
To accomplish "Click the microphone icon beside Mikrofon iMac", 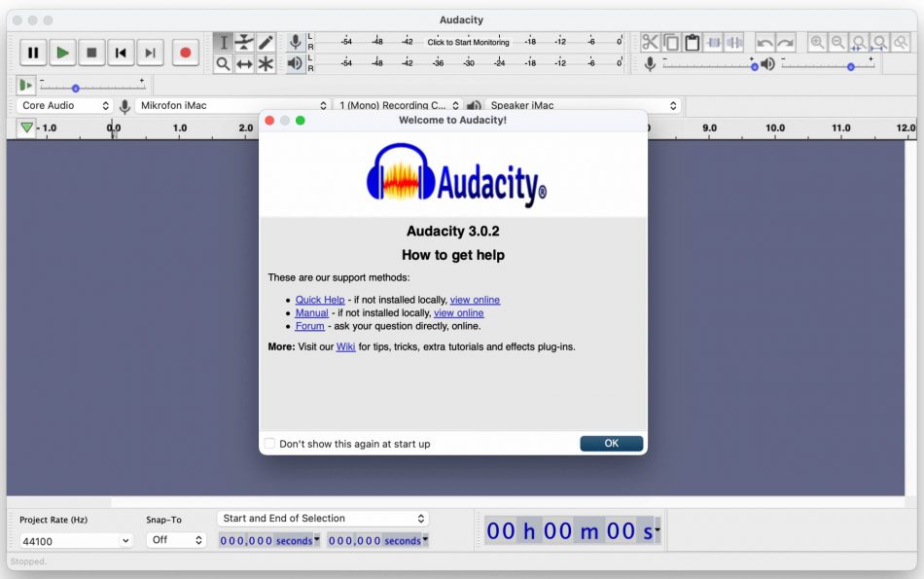I will point(124,106).
